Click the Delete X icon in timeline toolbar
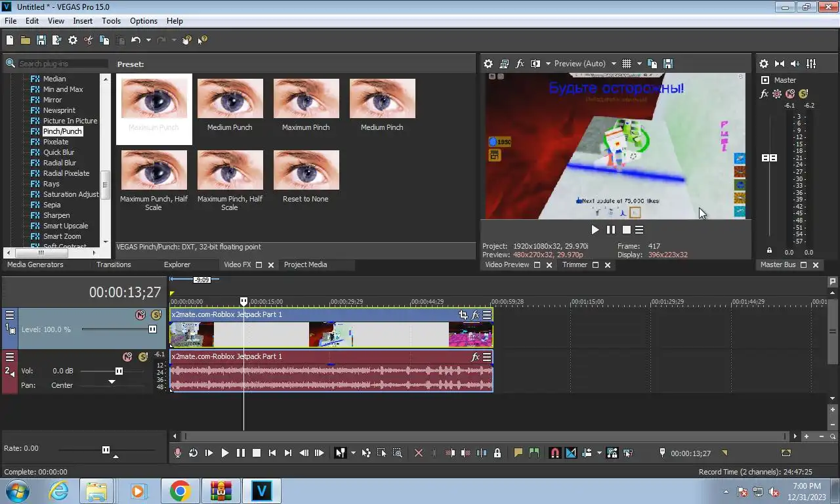Screen dimensions: 840x504 click(x=419, y=453)
